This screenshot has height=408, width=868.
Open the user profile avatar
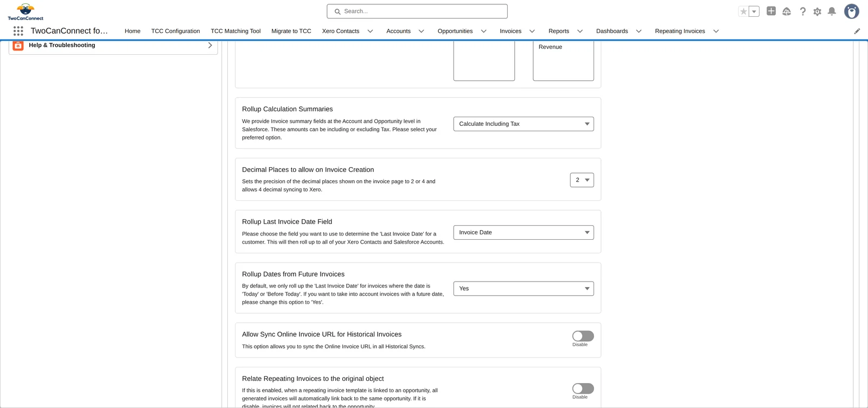tap(852, 11)
